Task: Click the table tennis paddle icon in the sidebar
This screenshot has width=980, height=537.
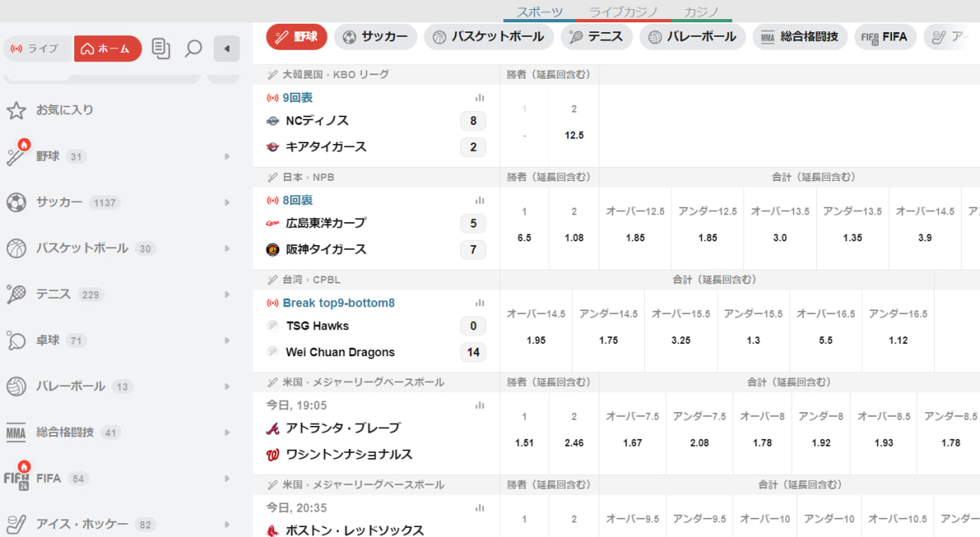Action: click(x=16, y=340)
